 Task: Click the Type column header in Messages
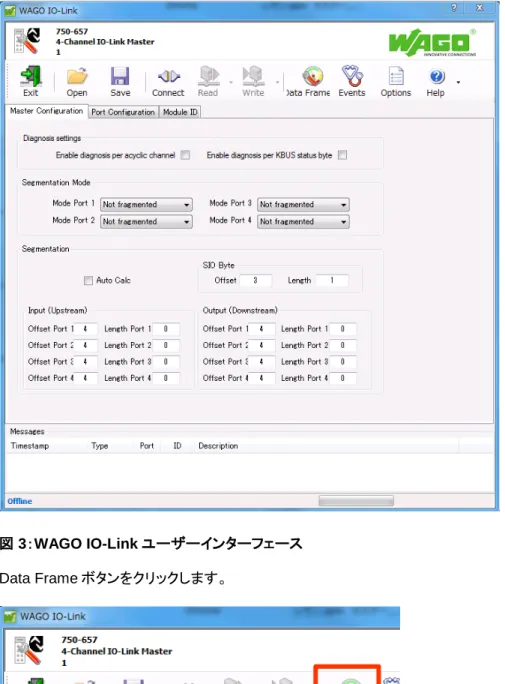99,446
